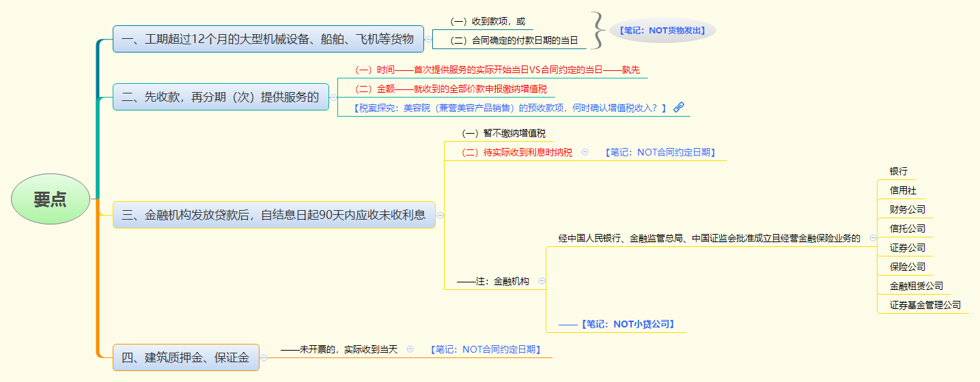Collapse the 二、先收款 branch
Screen dimensions: 980x382
click(333, 97)
